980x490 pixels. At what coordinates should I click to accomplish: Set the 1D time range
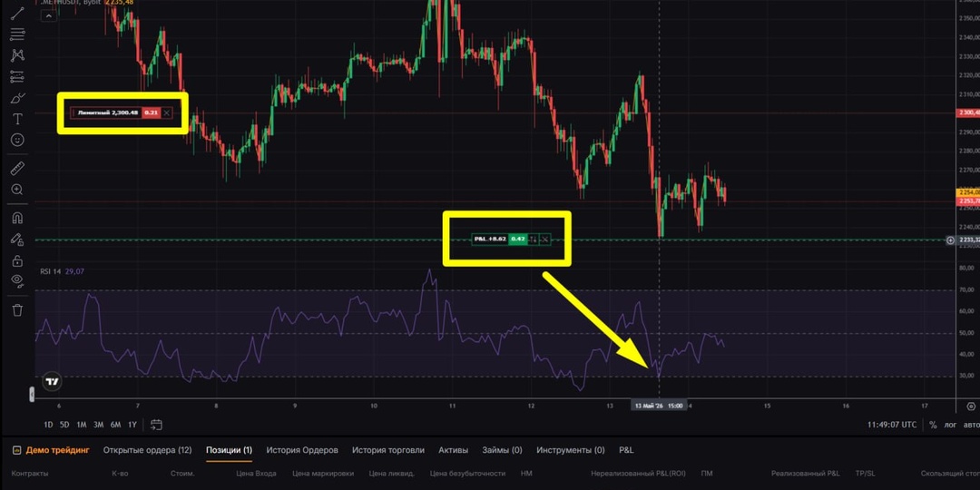pos(48,425)
